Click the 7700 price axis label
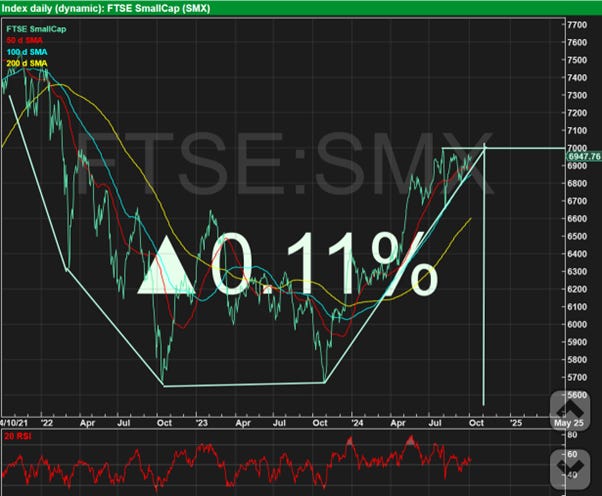 (x=577, y=25)
